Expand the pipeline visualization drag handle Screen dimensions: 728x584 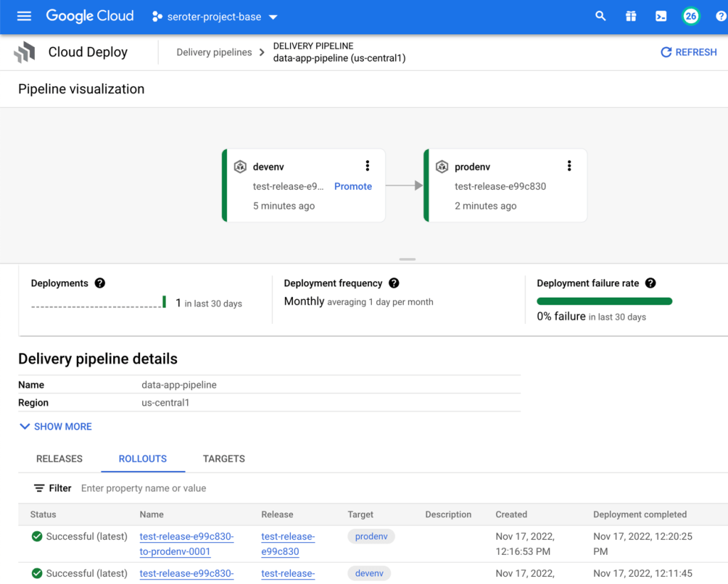pos(407,259)
